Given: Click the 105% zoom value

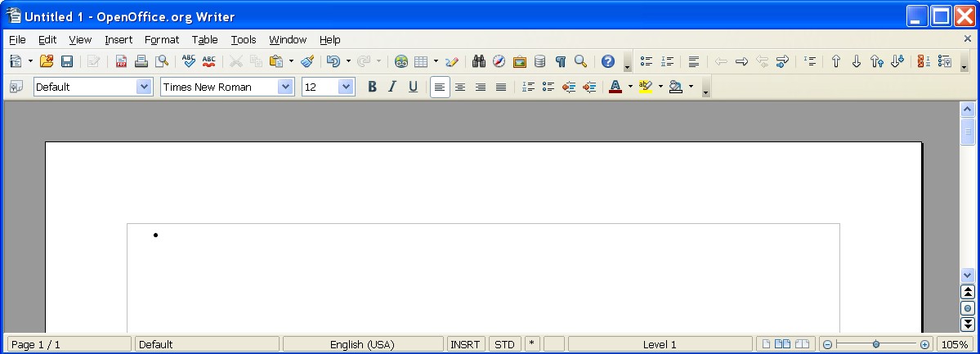Looking at the screenshot, I should pos(955,344).
